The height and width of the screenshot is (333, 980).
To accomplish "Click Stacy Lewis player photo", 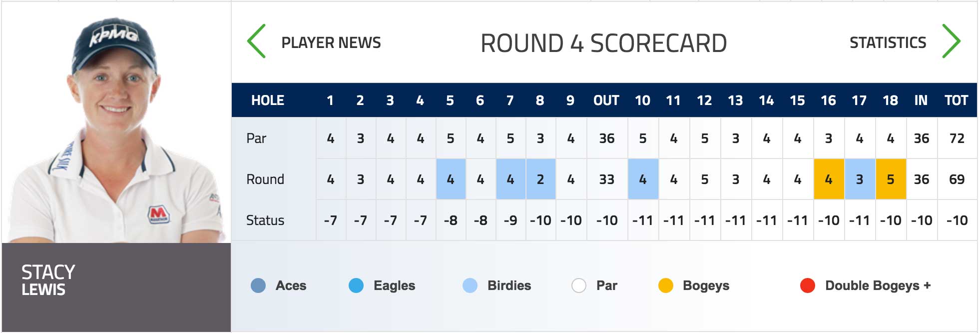I will [116, 122].
